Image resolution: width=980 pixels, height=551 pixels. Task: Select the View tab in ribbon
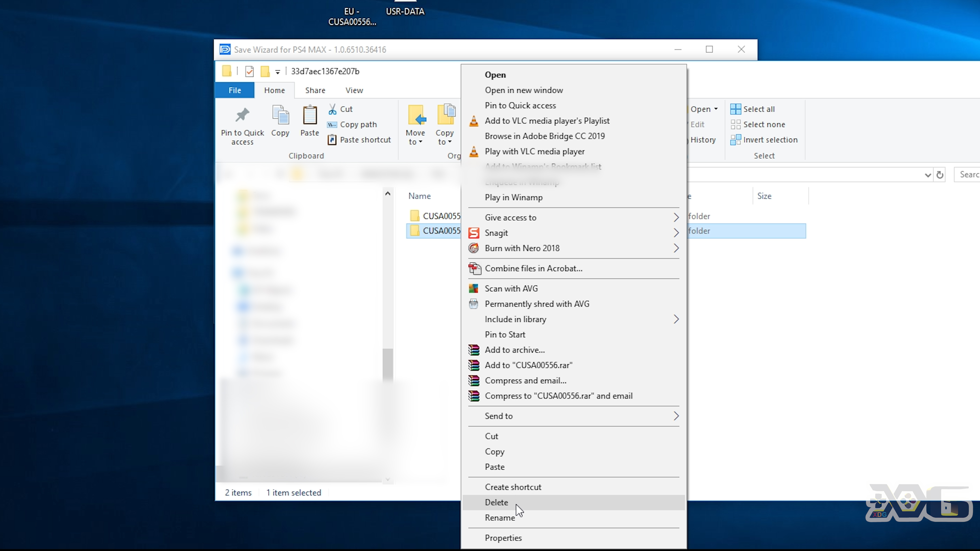(354, 90)
